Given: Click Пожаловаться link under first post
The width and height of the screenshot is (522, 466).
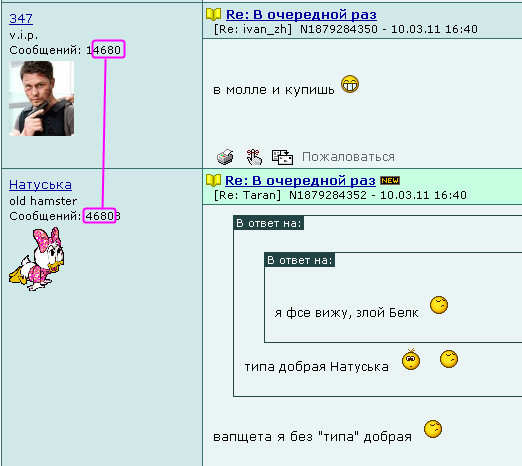Looking at the screenshot, I should click(x=348, y=157).
